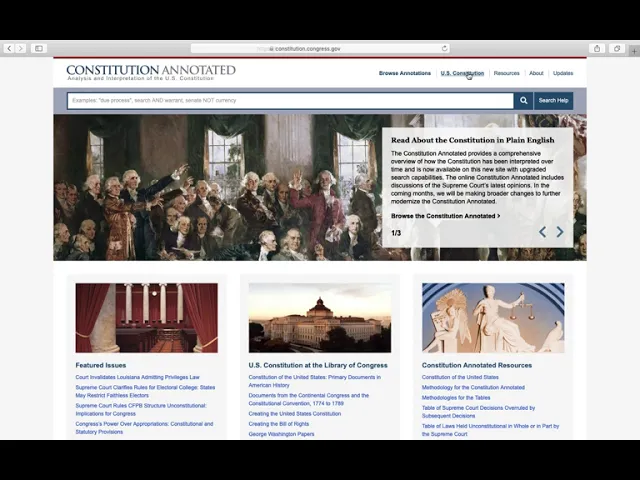The width and height of the screenshot is (640, 480).
Task: Open Documents from the Continental Congress link
Action: tap(309, 399)
